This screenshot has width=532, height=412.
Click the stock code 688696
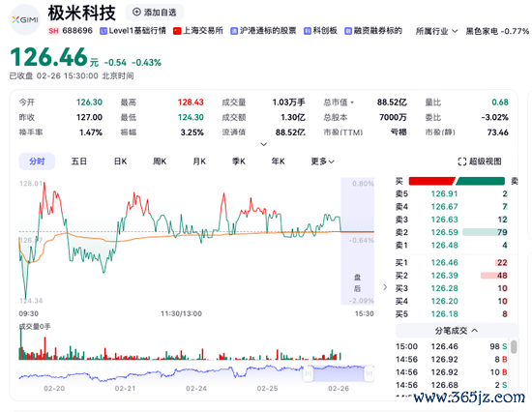77,31
